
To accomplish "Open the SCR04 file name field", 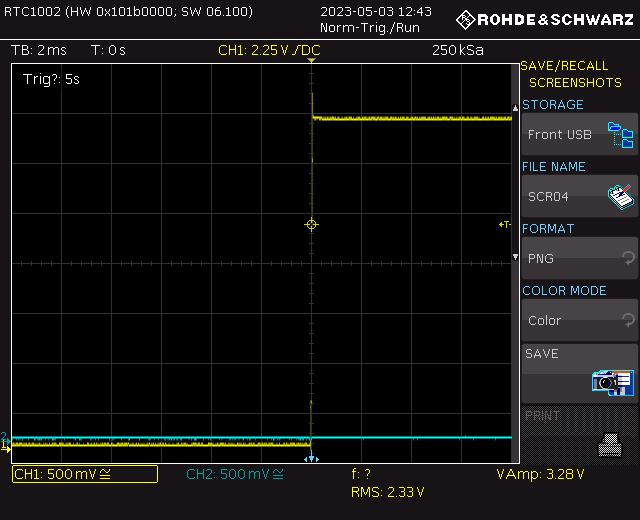I will pos(580,196).
